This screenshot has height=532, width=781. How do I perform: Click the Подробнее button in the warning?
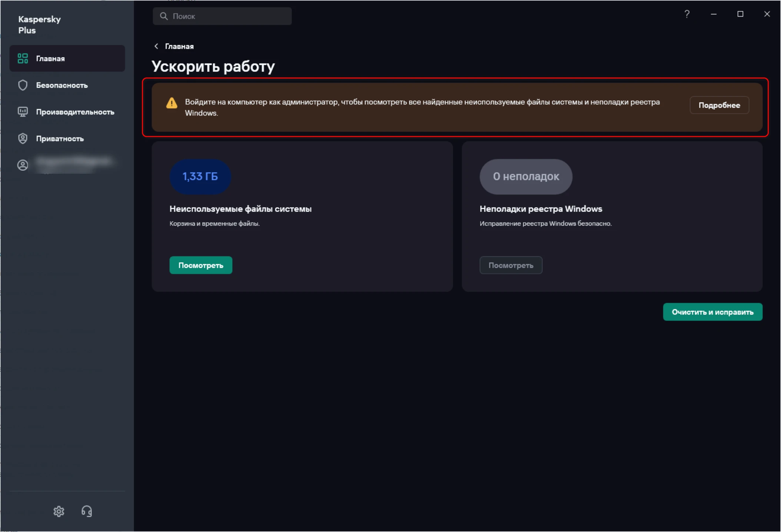[719, 105]
